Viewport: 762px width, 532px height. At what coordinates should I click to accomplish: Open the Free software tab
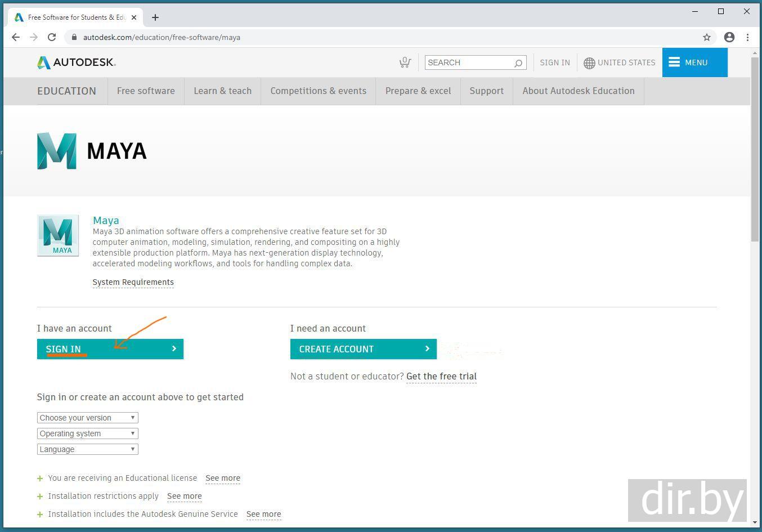[146, 91]
